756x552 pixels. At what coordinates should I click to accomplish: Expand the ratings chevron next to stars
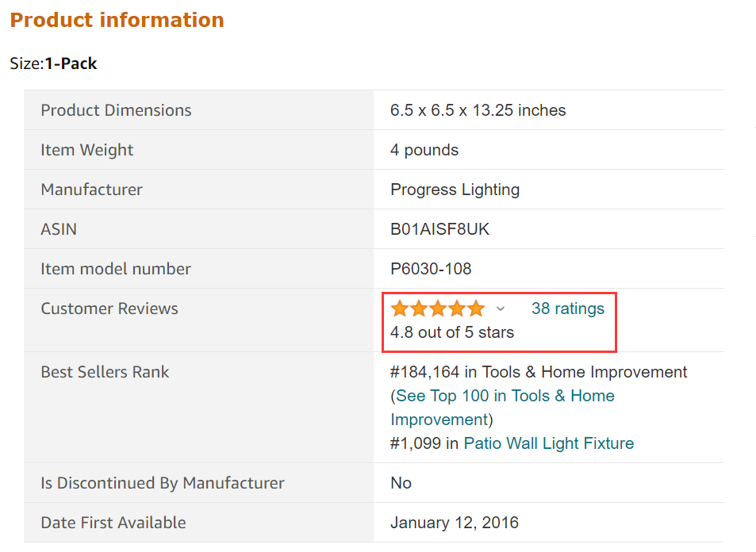pos(500,309)
